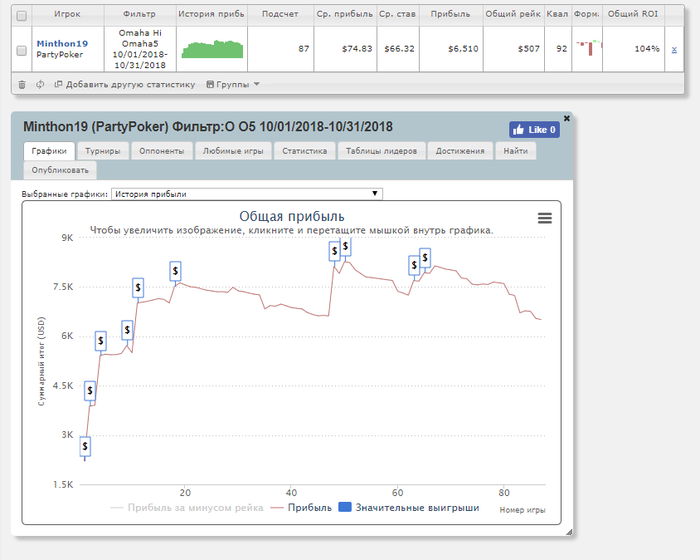Image resolution: width=700 pixels, height=560 pixels.
Task: Click the Facebook Like thumbs-up button
Action: 534,130
